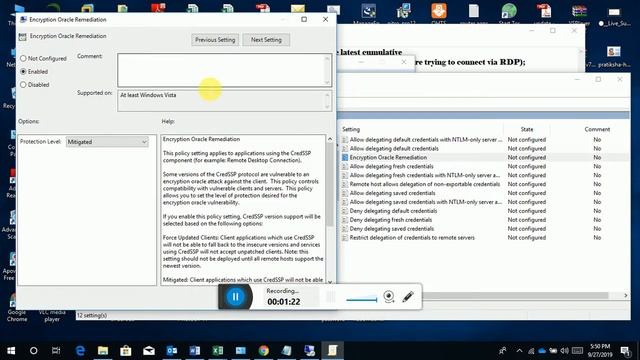Click the Help pane scroll-up arrow
The width and height of the screenshot is (640, 360).
[330, 139]
